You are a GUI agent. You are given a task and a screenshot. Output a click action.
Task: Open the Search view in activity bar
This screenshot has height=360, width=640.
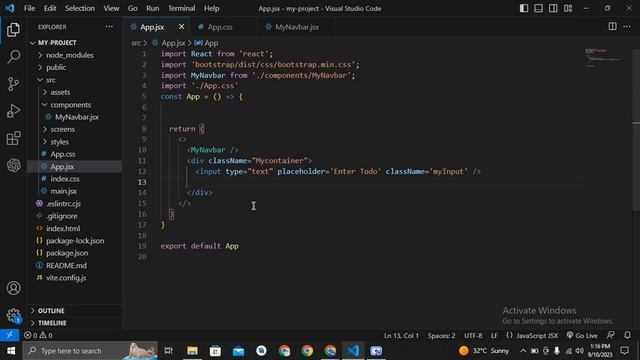pos(13,57)
